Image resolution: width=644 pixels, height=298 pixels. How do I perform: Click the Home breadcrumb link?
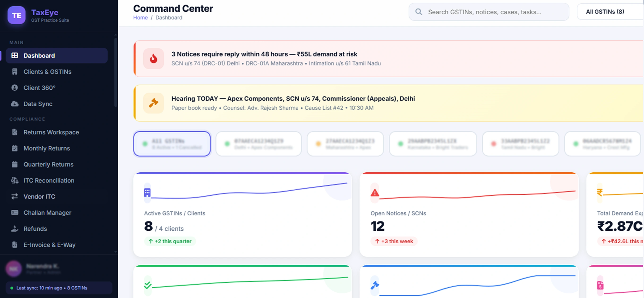click(x=140, y=18)
